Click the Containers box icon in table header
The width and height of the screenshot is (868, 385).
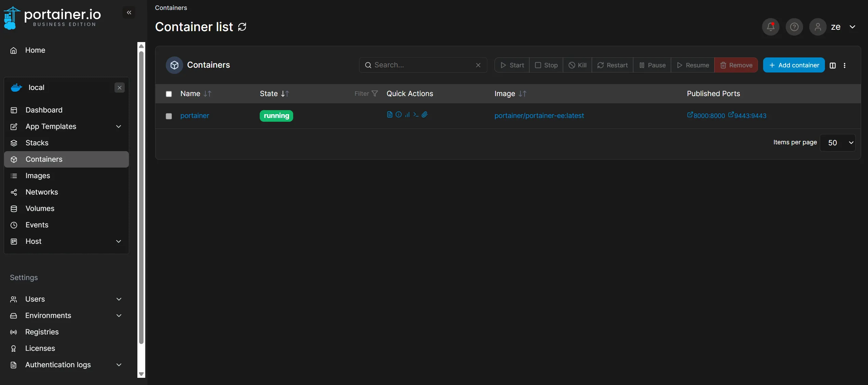tap(174, 65)
